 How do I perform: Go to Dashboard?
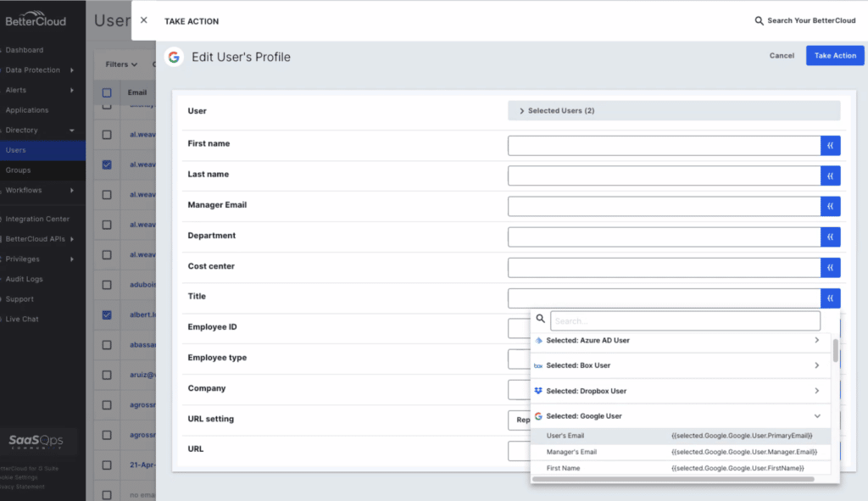(x=25, y=50)
